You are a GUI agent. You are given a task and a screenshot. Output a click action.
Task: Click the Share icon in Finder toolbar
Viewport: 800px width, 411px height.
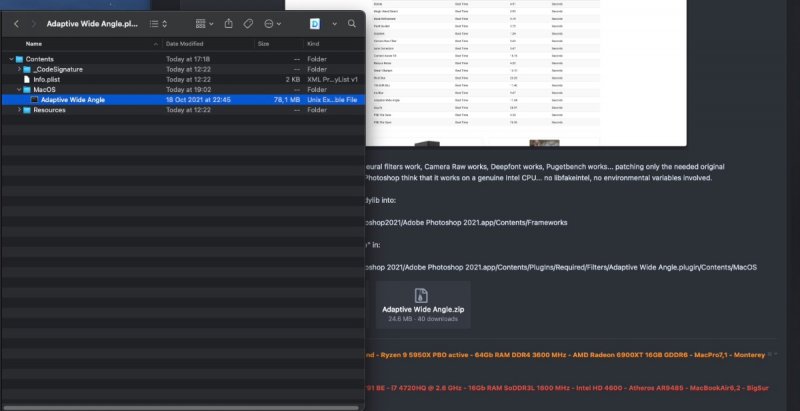[229, 22]
